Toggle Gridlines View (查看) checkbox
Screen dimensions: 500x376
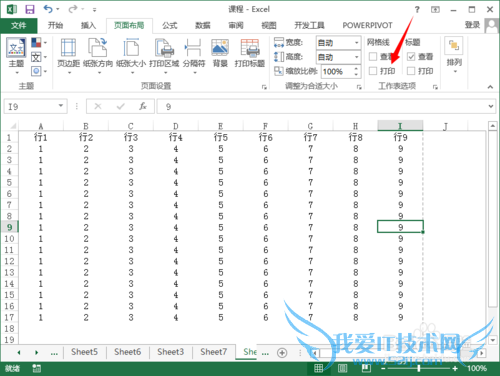pos(373,57)
